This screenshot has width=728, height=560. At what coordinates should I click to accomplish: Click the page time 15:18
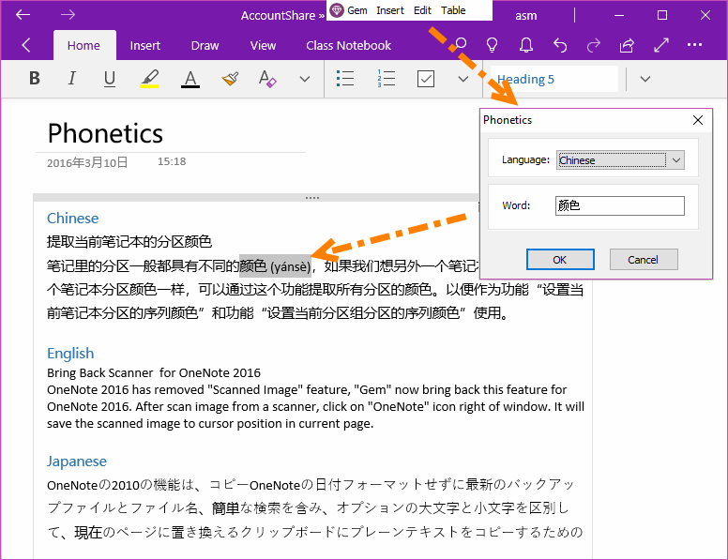click(x=172, y=161)
